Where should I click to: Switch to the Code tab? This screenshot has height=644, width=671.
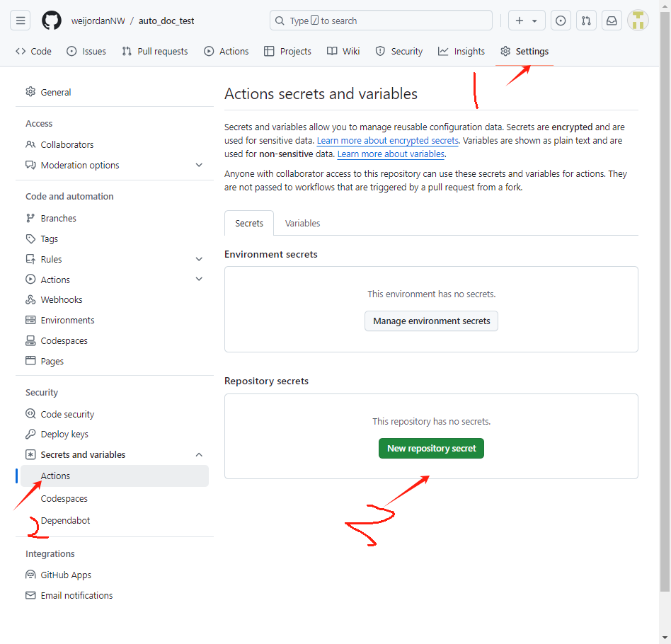pyautogui.click(x=33, y=52)
